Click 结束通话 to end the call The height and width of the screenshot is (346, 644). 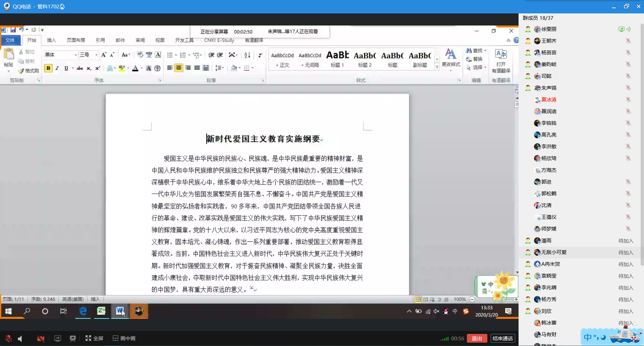[x=502, y=338]
